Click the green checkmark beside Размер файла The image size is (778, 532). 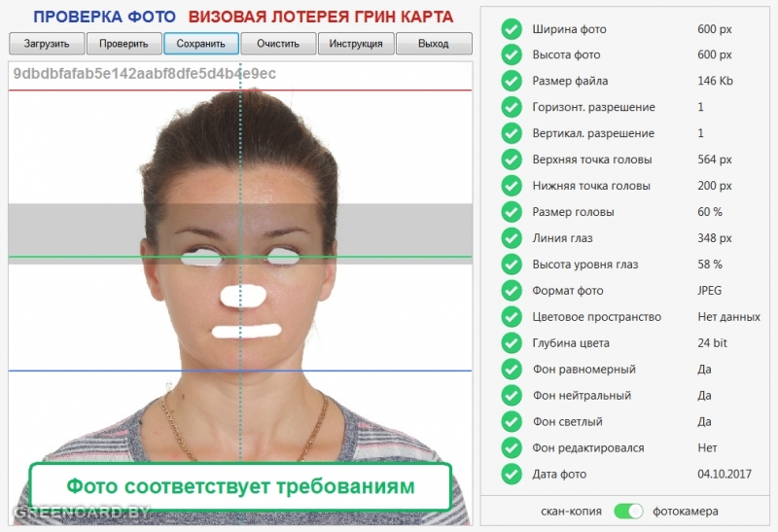pyautogui.click(x=512, y=81)
